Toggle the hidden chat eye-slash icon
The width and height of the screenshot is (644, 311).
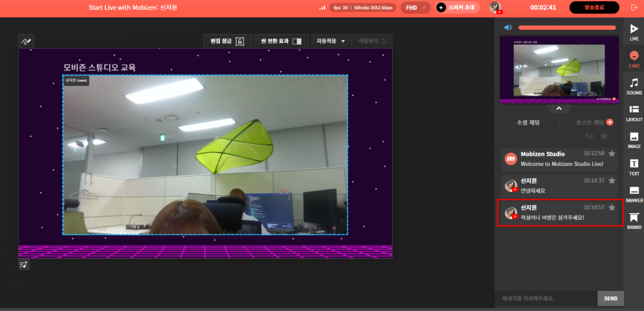[x=589, y=136]
